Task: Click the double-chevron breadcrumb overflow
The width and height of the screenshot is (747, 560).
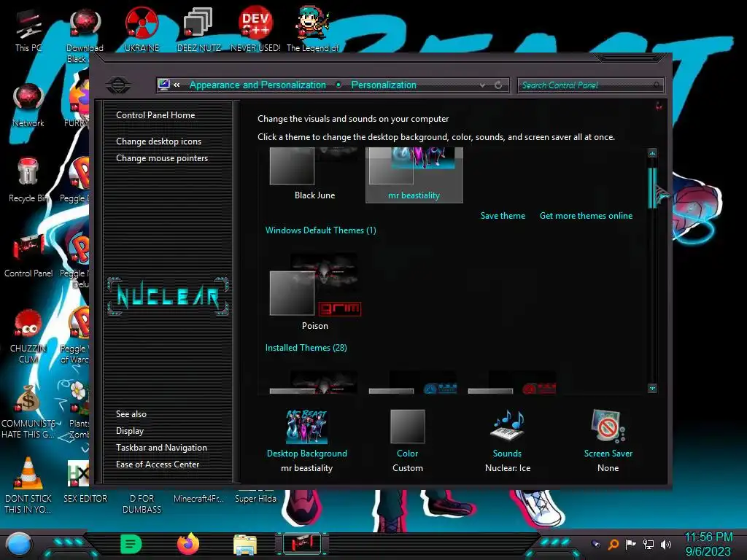Action: (177, 85)
